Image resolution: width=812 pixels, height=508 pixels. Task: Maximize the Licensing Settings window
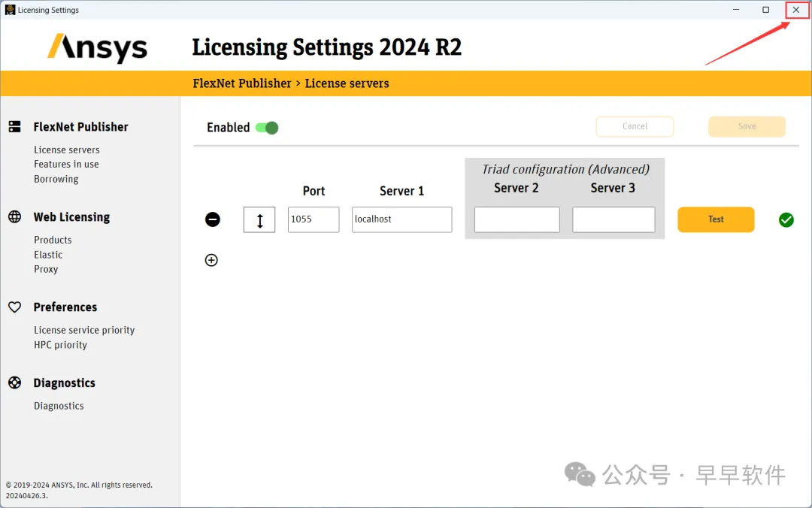(766, 10)
